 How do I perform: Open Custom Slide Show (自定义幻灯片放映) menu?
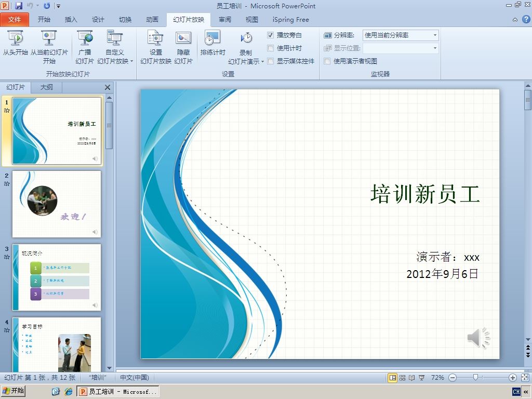coord(115,47)
